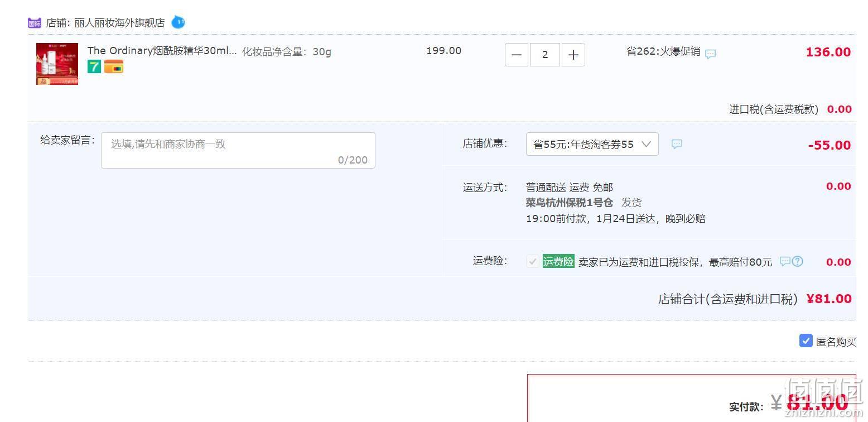Click the quantity input showing 2
This screenshot has height=422, width=868.
pos(545,55)
